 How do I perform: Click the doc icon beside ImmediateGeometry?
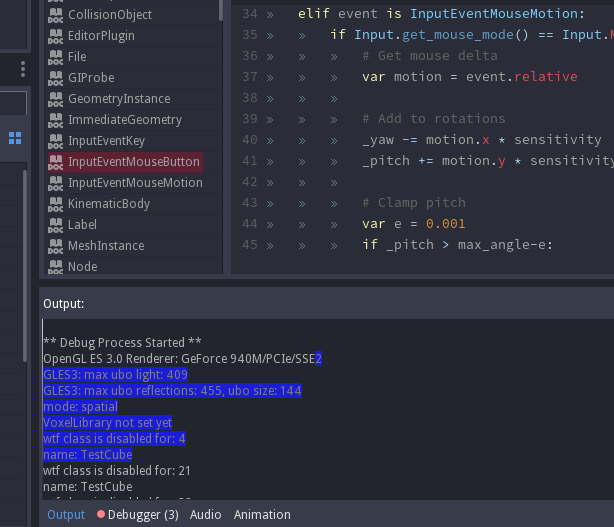[x=55, y=120]
